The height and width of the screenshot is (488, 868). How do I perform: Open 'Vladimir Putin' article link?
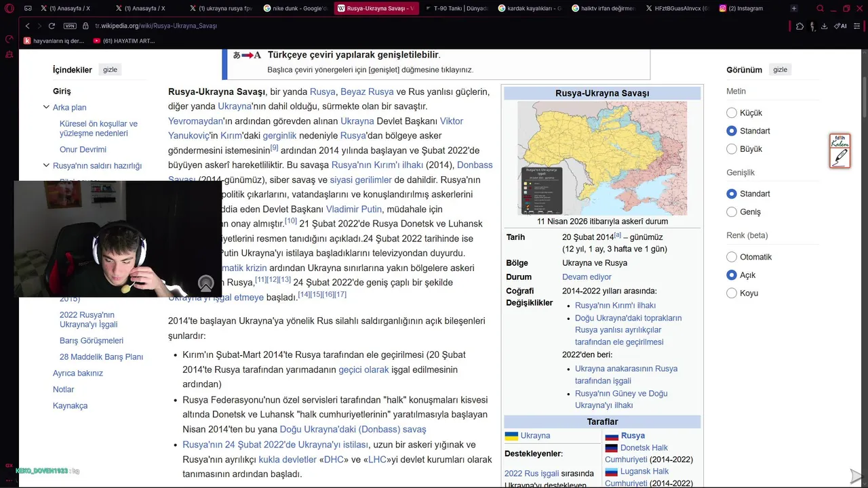354,209
